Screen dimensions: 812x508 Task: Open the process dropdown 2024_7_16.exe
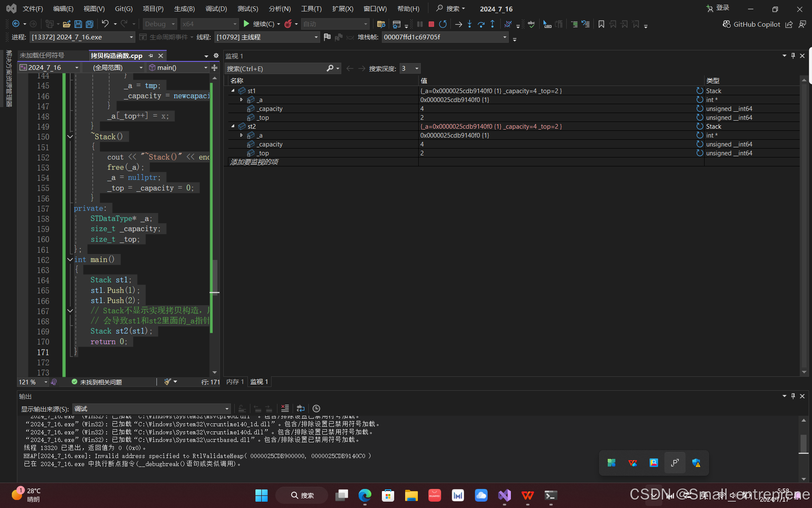coord(82,37)
